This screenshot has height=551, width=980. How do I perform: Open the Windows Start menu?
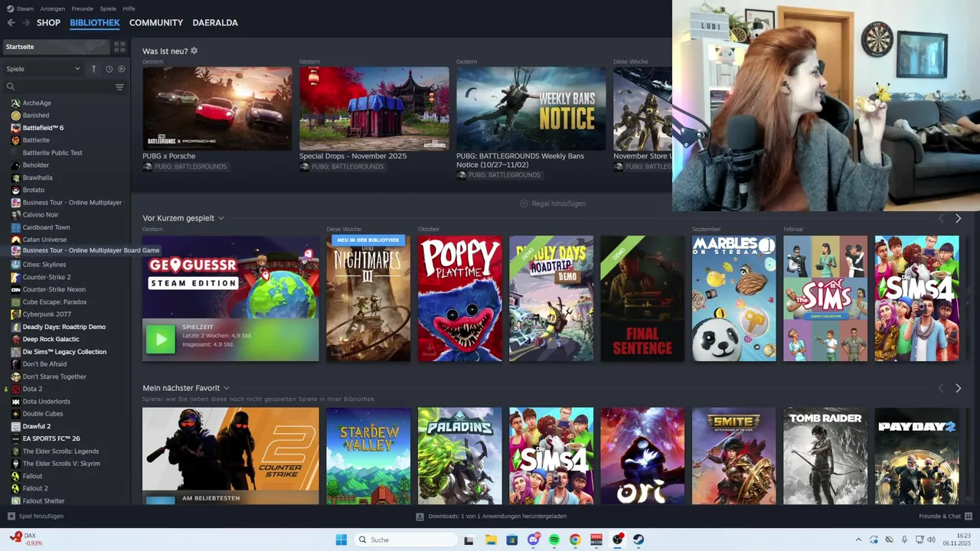coord(341,540)
